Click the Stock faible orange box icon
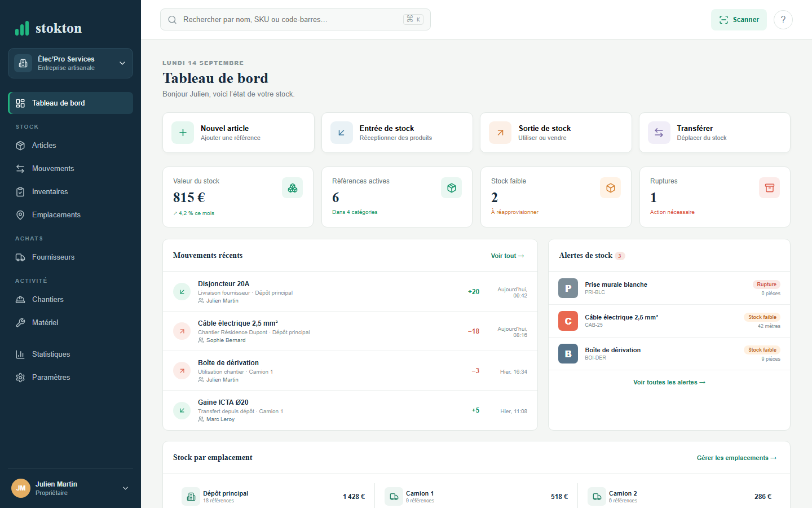 click(611, 188)
